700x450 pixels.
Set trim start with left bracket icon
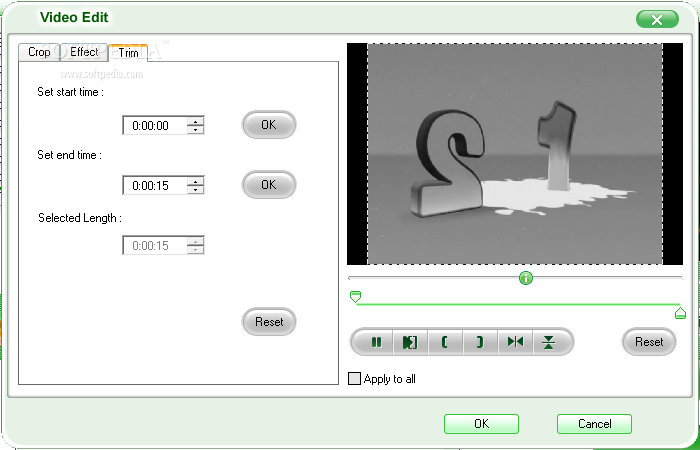click(445, 342)
